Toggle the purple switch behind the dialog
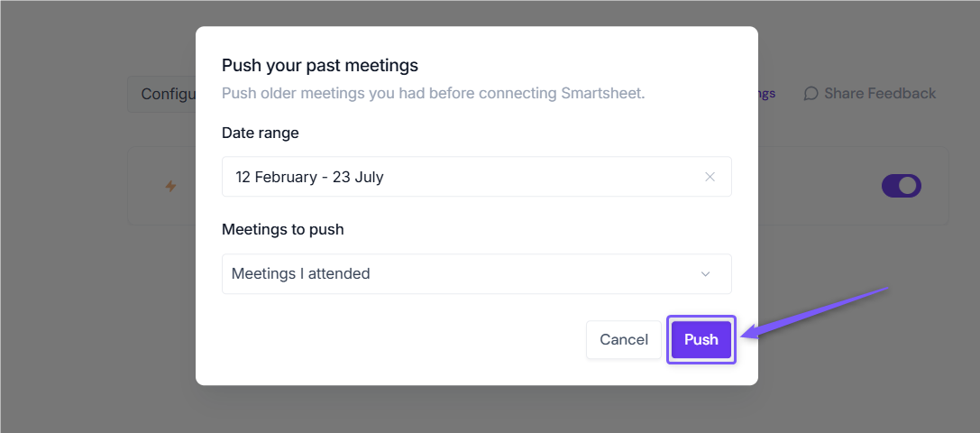 pyautogui.click(x=902, y=186)
